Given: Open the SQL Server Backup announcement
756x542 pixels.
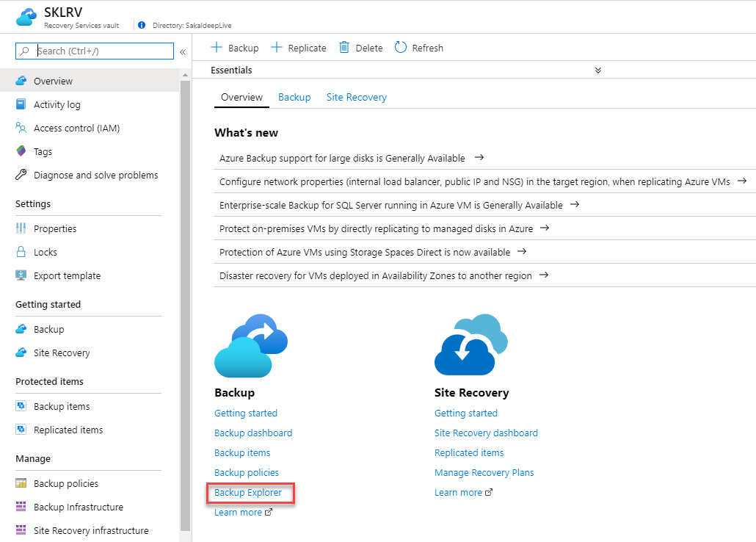Looking at the screenshot, I should [399, 205].
